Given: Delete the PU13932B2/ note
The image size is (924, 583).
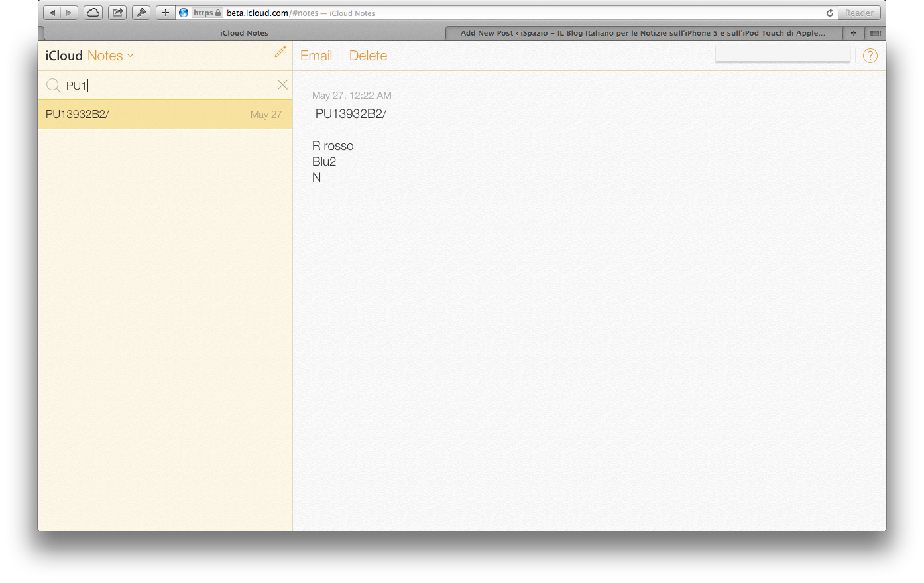Looking at the screenshot, I should (368, 56).
